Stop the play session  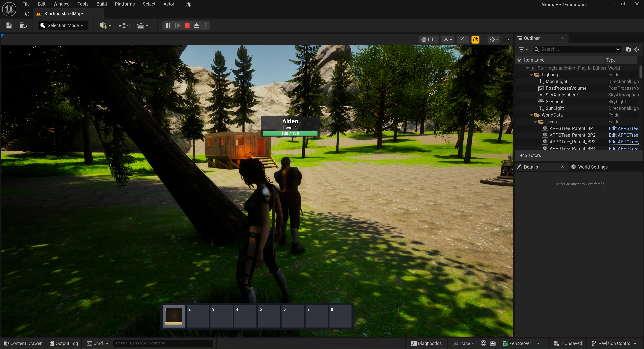[187, 25]
